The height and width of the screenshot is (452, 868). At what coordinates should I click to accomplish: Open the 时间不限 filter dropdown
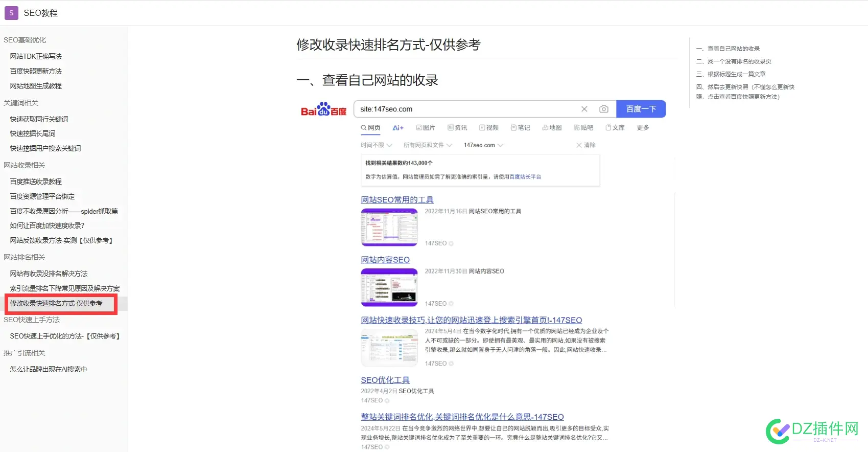377,145
